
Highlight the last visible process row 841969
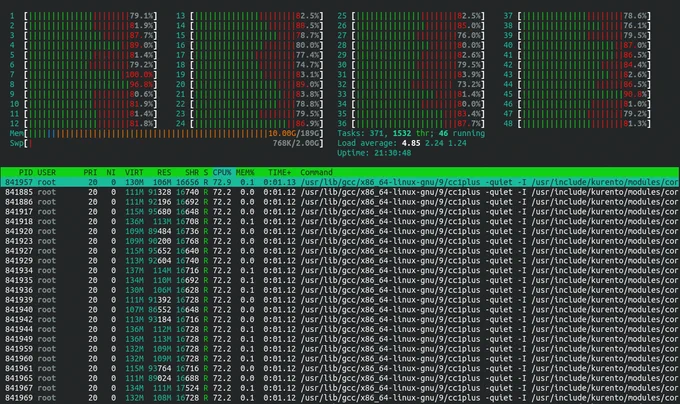[x=340, y=398]
